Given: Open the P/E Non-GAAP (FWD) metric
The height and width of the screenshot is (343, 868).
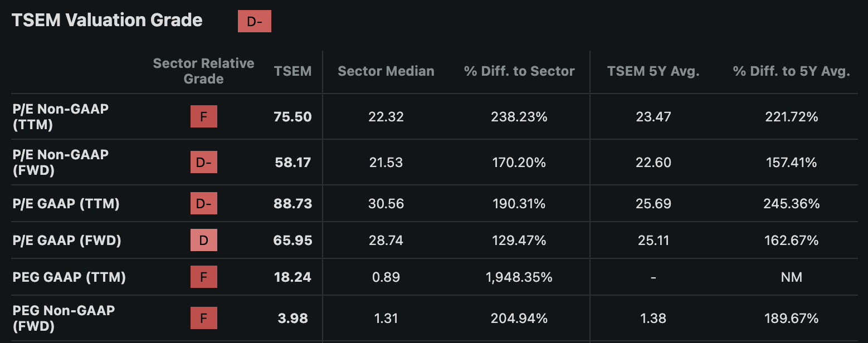Looking at the screenshot, I should (x=61, y=163).
